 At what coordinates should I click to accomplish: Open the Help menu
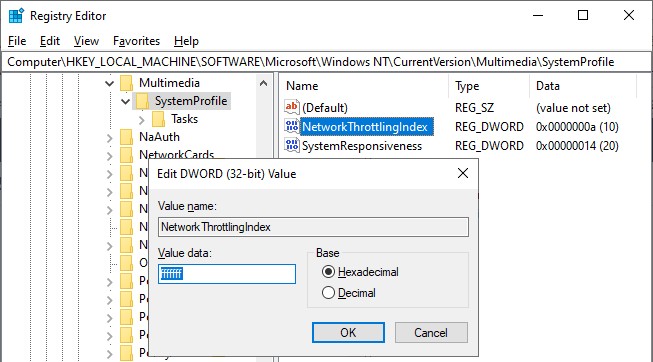pyautogui.click(x=186, y=41)
